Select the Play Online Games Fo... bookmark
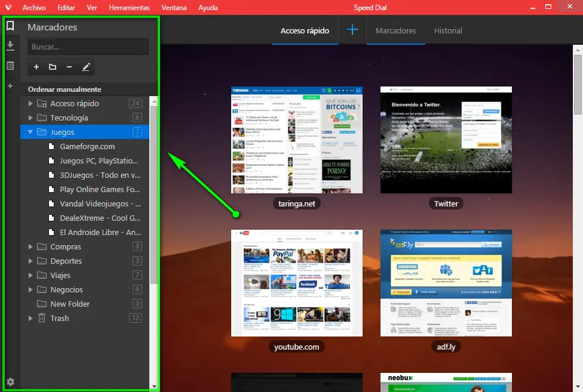This screenshot has width=583, height=392. click(x=85, y=189)
